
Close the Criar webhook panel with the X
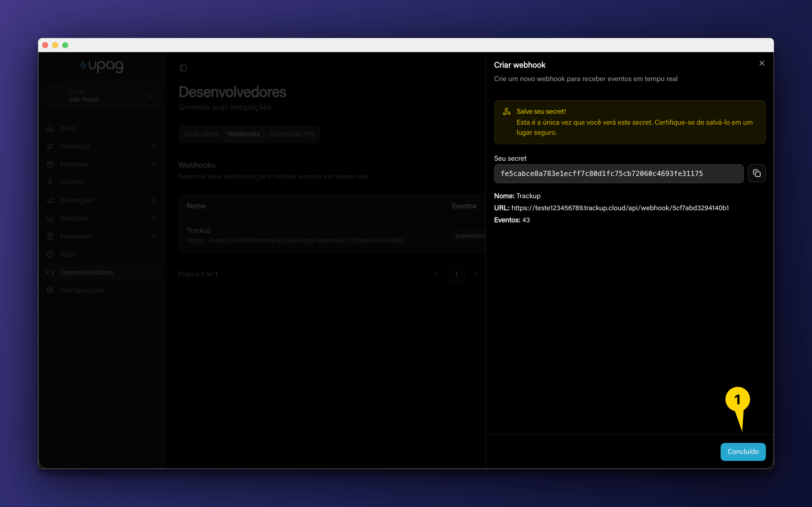click(762, 63)
